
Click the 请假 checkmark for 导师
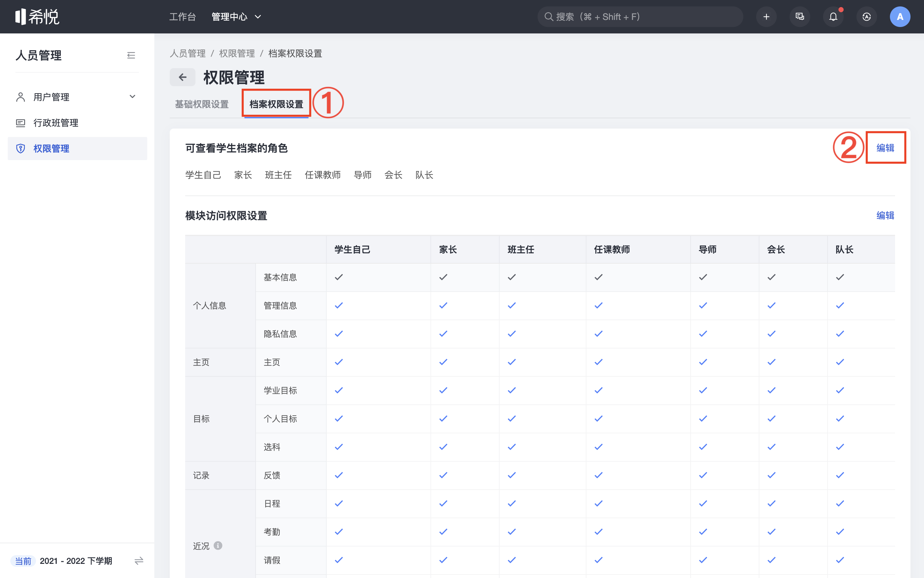[703, 560]
